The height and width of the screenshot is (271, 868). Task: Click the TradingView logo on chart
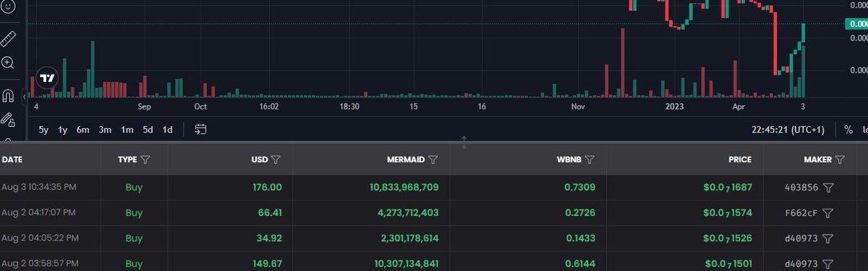[x=48, y=78]
